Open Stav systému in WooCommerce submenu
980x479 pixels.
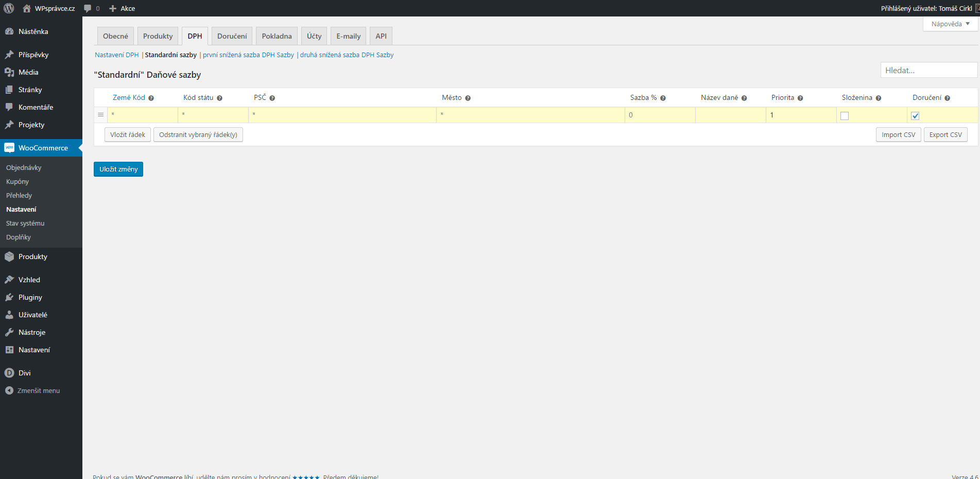[25, 223]
